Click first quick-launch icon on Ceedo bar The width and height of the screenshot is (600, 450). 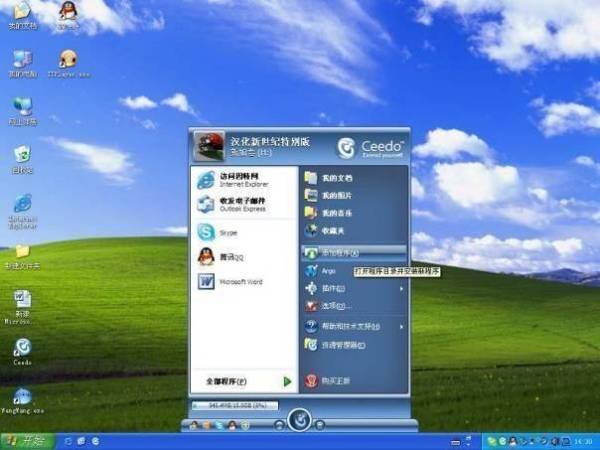(x=194, y=425)
